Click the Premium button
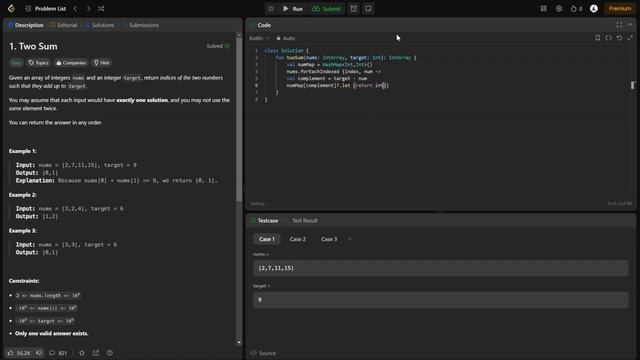Image resolution: width=640 pixels, height=360 pixels. (620, 9)
